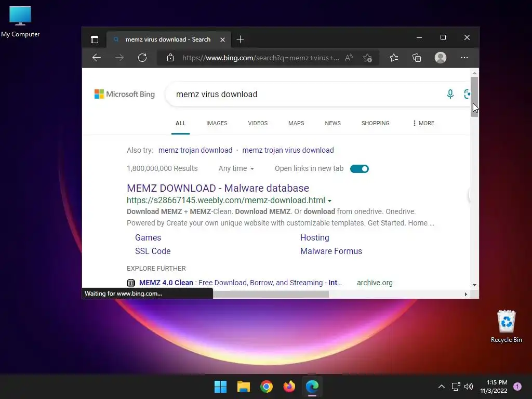The image size is (532, 399).
Task: Close the memz virus download tab
Action: click(222, 39)
